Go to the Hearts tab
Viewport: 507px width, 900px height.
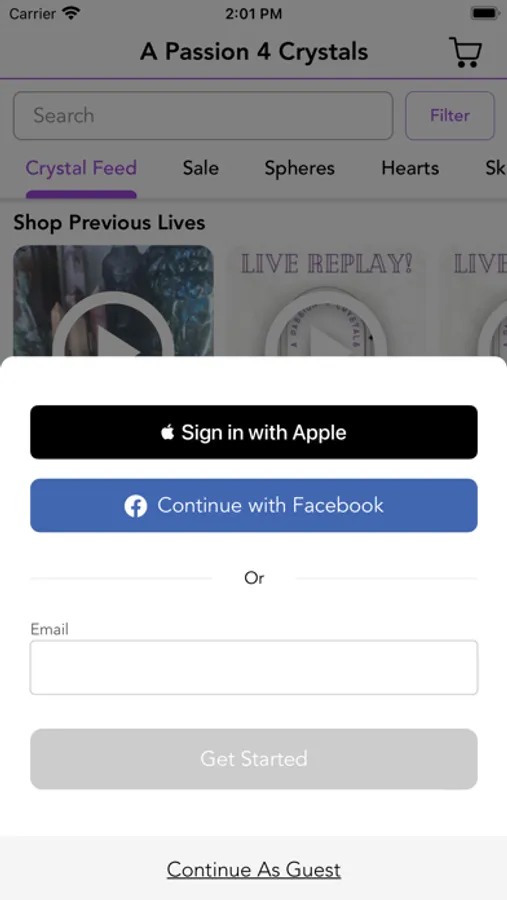410,168
